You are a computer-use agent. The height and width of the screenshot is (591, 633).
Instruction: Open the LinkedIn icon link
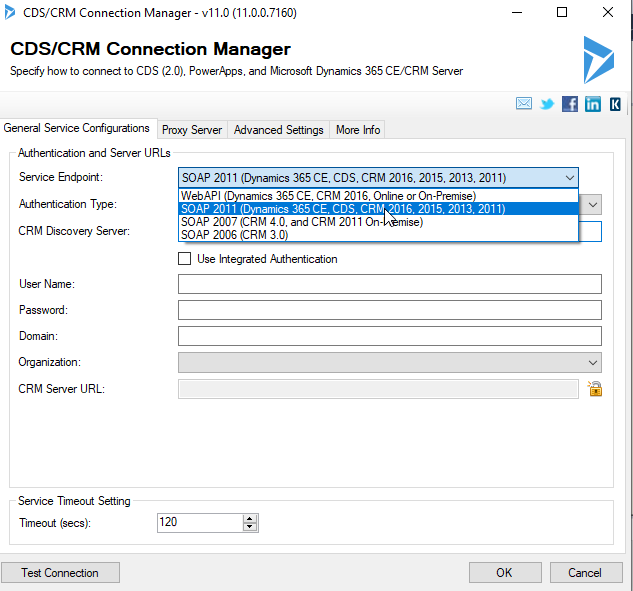click(x=593, y=104)
